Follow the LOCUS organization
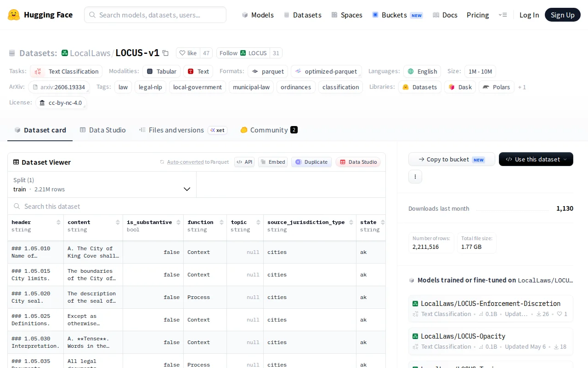 pyautogui.click(x=243, y=53)
